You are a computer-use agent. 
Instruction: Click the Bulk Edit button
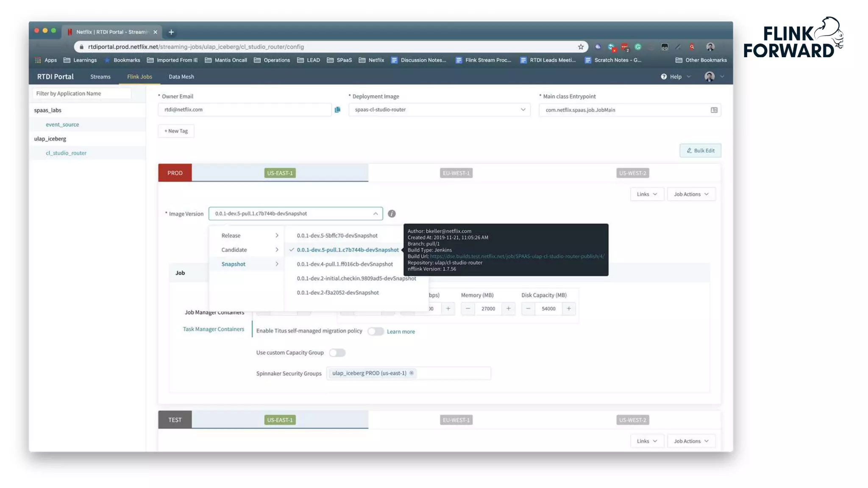tap(700, 150)
